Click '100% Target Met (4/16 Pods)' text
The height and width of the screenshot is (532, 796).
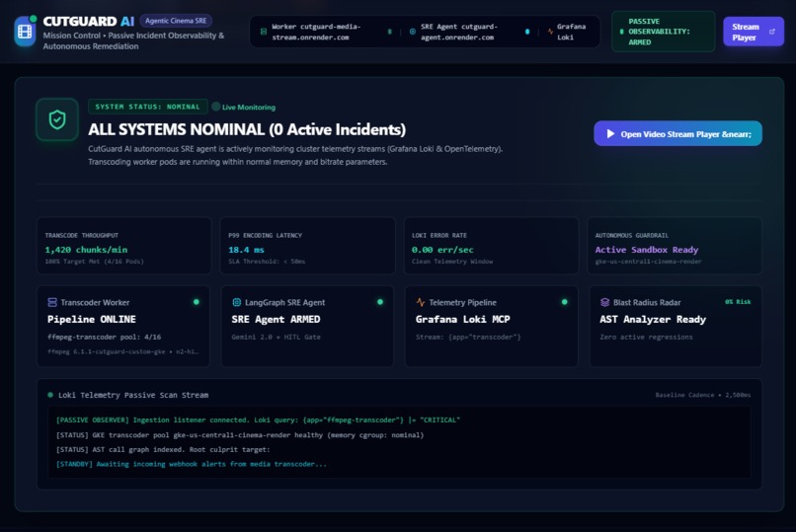point(95,262)
